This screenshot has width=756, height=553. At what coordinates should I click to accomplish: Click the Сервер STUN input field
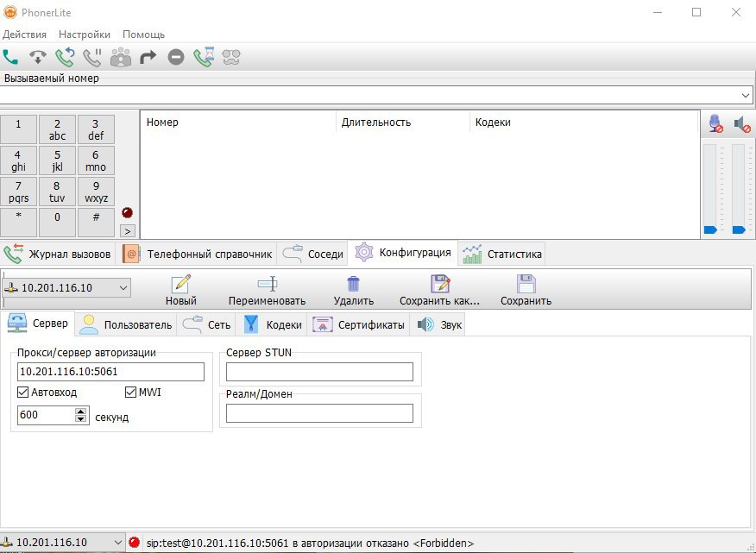tap(319, 372)
